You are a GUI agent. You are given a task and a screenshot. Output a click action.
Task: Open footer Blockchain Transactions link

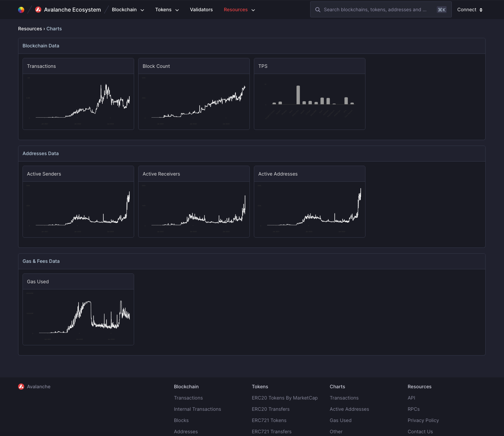[x=188, y=398]
